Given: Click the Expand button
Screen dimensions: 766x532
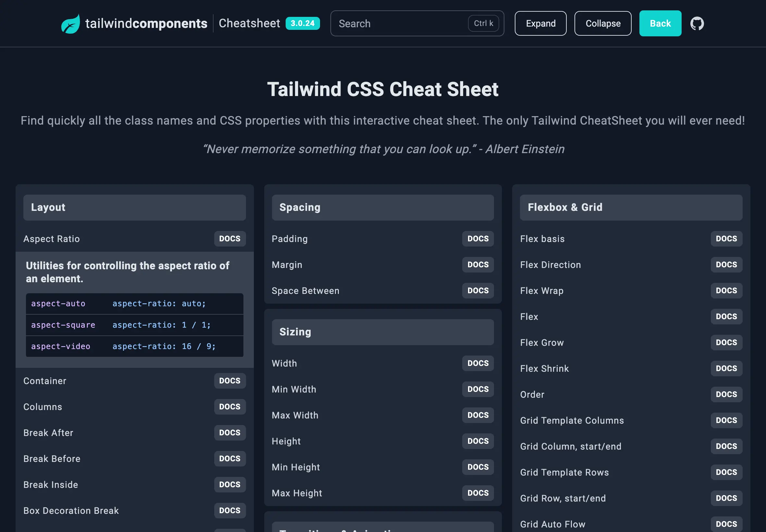Looking at the screenshot, I should (540, 23).
